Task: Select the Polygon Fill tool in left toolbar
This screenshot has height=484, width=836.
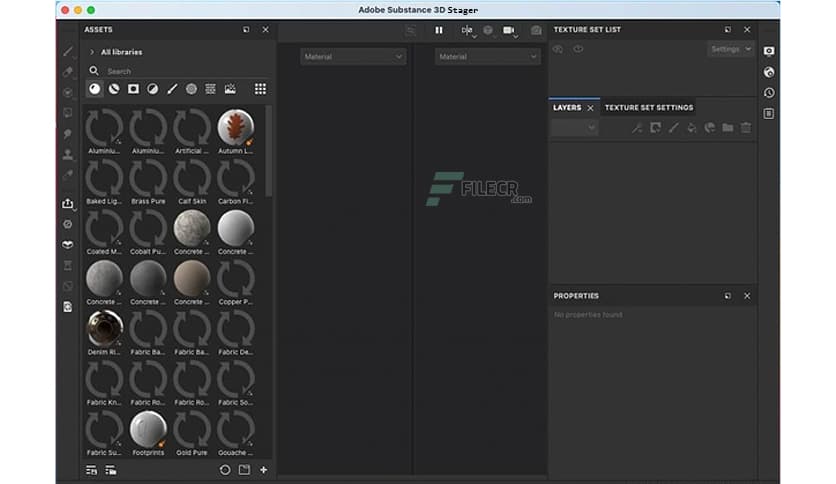Action: pos(68,112)
